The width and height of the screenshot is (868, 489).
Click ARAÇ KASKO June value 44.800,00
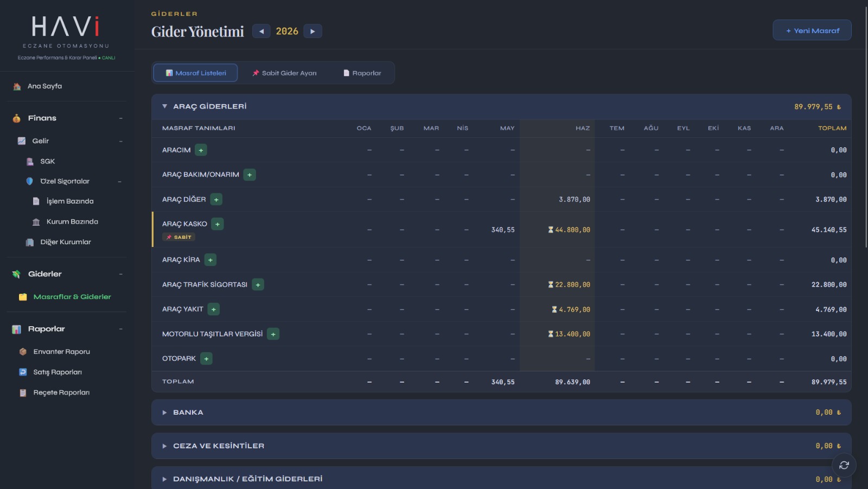pos(572,230)
